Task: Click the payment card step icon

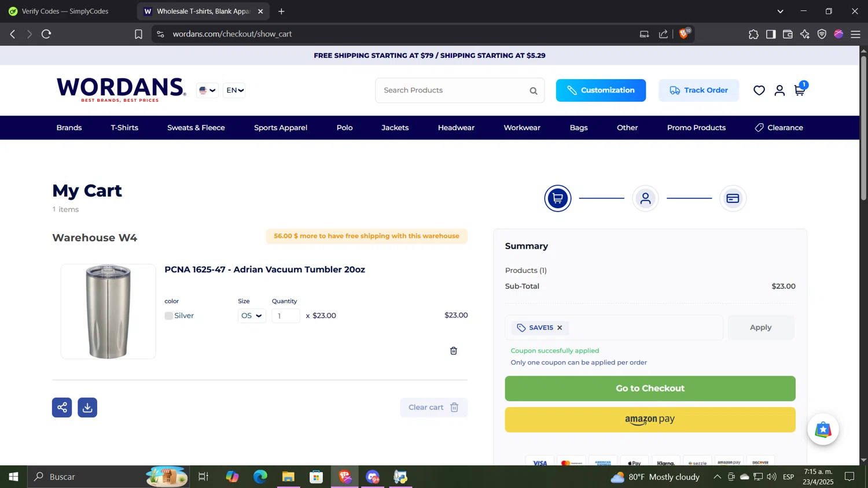Action: coord(733,198)
